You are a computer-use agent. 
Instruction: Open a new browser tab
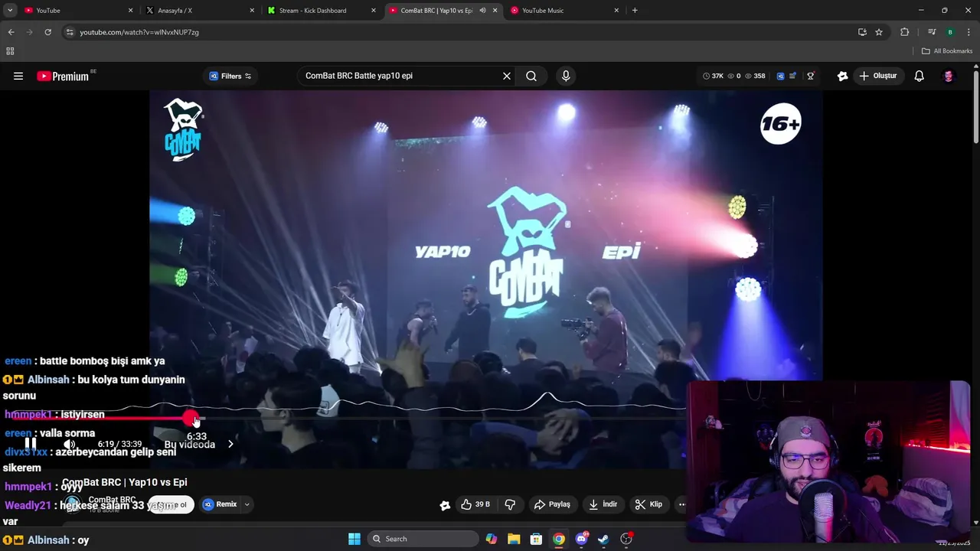pyautogui.click(x=635, y=11)
